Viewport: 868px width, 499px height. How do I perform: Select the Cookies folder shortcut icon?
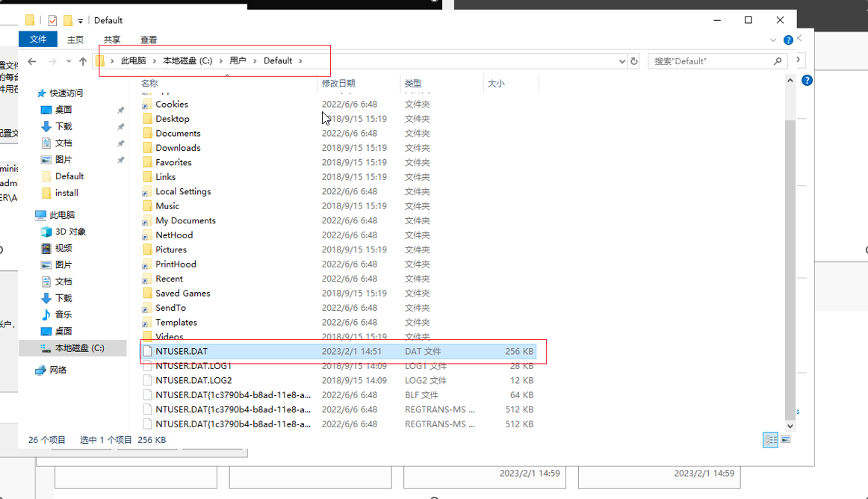tap(146, 104)
